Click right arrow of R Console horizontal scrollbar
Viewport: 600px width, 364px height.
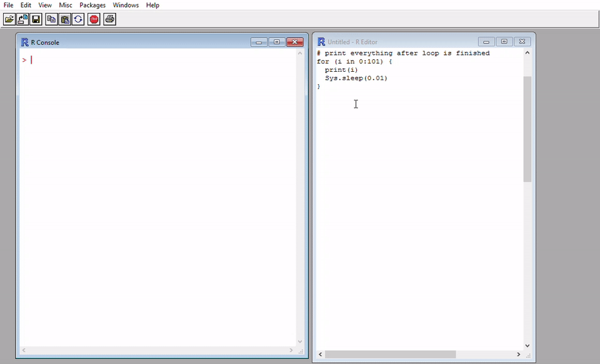click(x=291, y=350)
